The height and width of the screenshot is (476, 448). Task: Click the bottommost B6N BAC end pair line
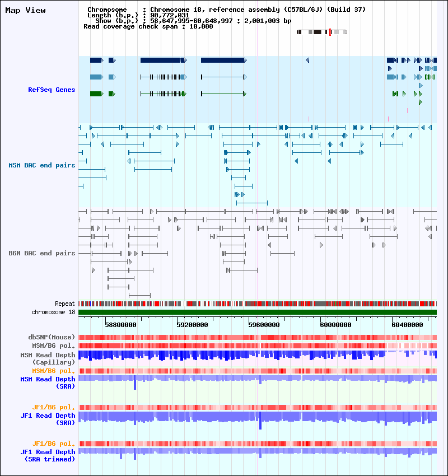tap(139, 295)
